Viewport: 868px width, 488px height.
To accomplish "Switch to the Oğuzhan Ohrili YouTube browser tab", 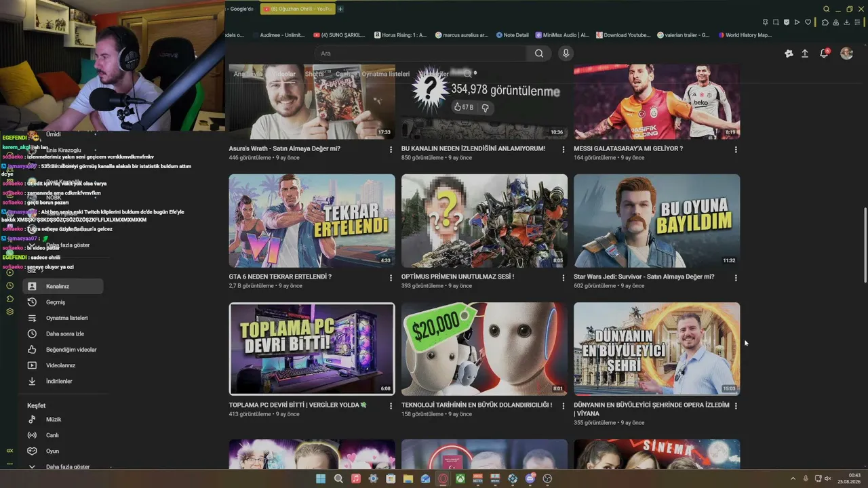I will coord(297,9).
